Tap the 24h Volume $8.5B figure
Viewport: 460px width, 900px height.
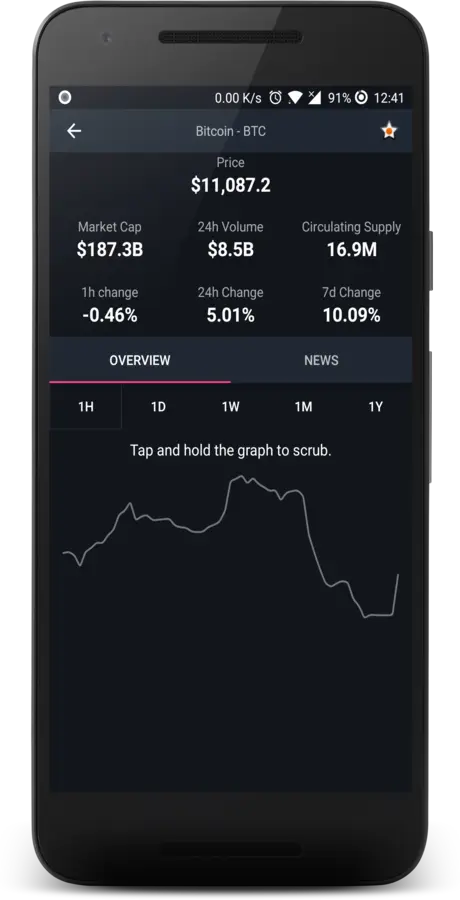[230, 250]
